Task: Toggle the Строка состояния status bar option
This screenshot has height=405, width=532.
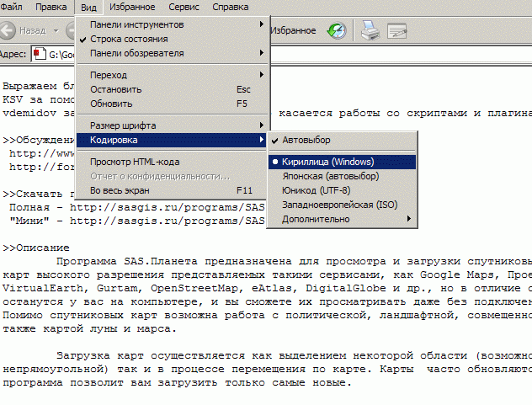Action: coord(128,39)
